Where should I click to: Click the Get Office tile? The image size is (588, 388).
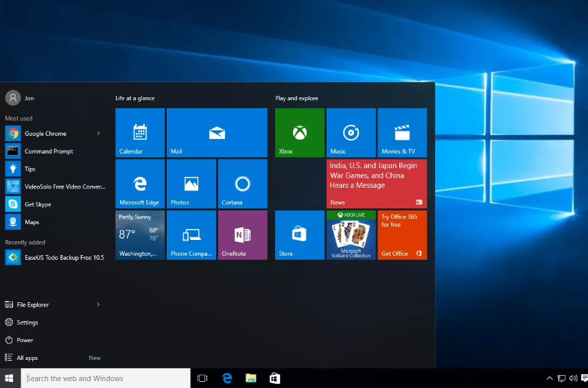402,235
